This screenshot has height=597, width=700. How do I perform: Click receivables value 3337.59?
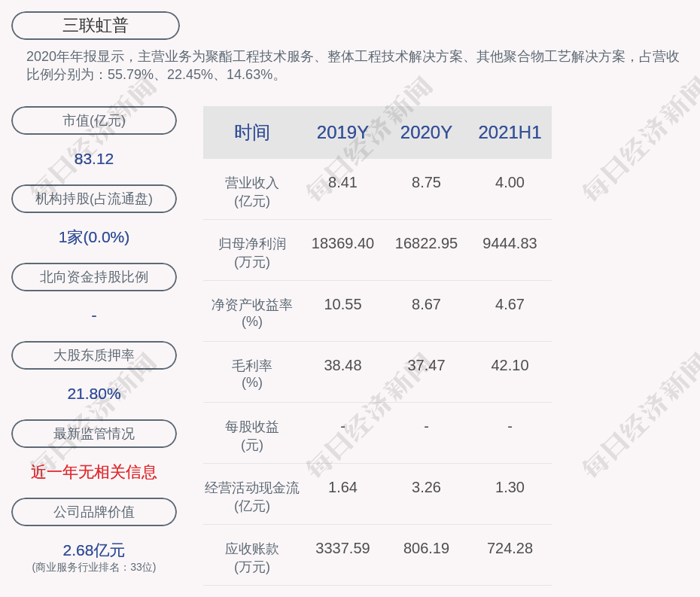342,548
